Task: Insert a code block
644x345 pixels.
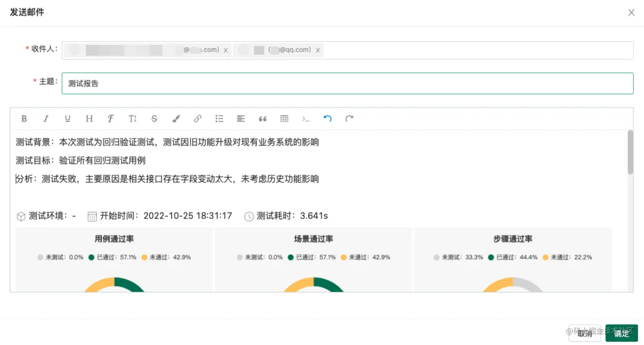Action: coord(306,119)
